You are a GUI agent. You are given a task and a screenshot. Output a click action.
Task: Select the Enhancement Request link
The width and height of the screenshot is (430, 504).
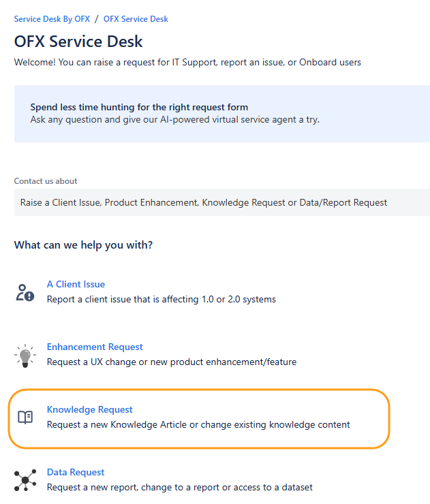coord(95,347)
